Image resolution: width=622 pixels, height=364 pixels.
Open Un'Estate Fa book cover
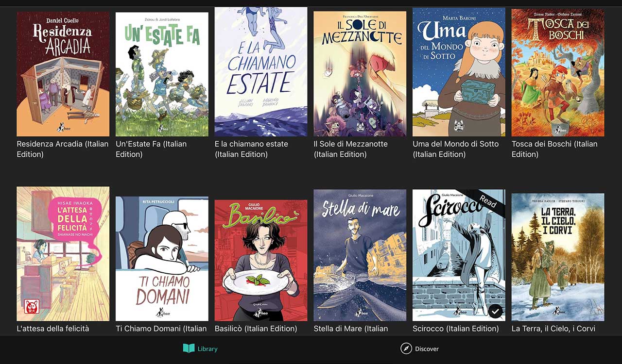(x=162, y=74)
